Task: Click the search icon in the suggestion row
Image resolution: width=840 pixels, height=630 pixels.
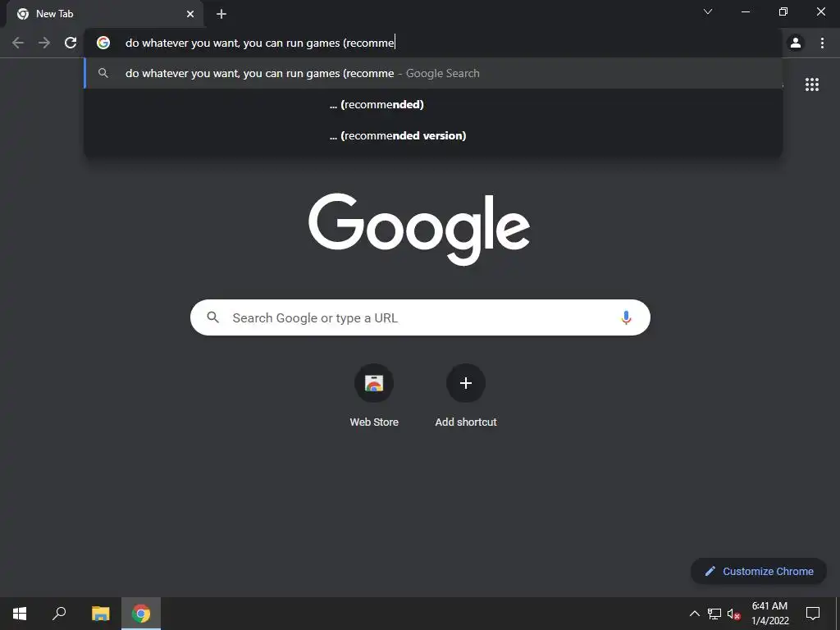Action: 103,73
